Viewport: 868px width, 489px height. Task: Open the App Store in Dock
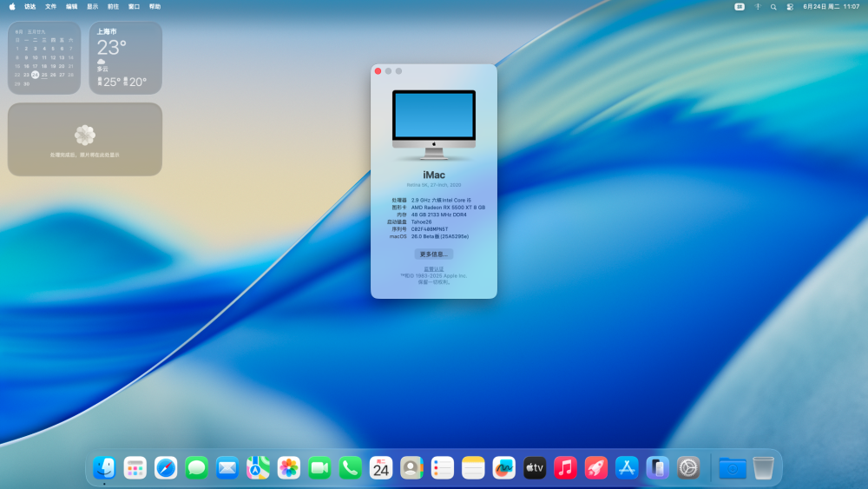pos(627,468)
